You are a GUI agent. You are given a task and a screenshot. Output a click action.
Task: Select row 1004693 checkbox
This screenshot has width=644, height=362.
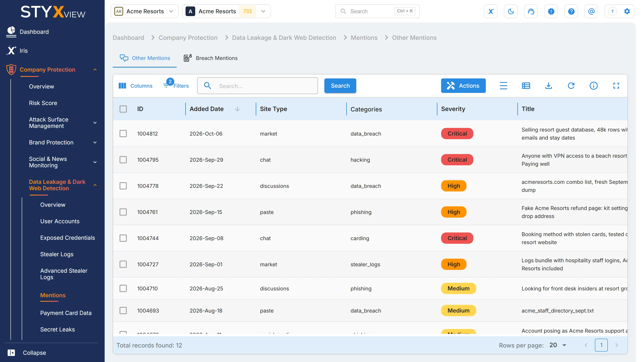click(x=123, y=311)
